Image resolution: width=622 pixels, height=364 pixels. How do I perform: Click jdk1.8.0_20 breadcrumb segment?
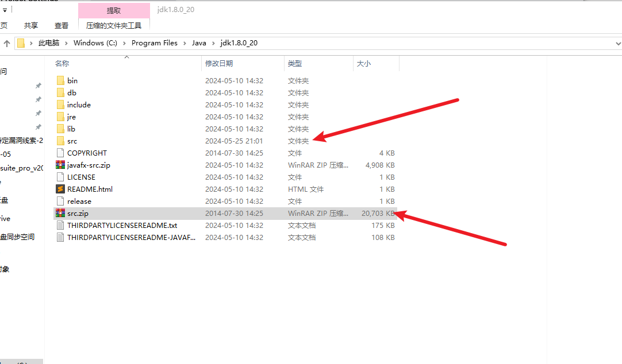tap(239, 43)
